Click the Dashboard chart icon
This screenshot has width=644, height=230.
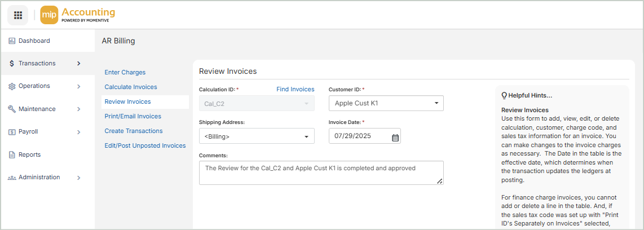click(12, 41)
